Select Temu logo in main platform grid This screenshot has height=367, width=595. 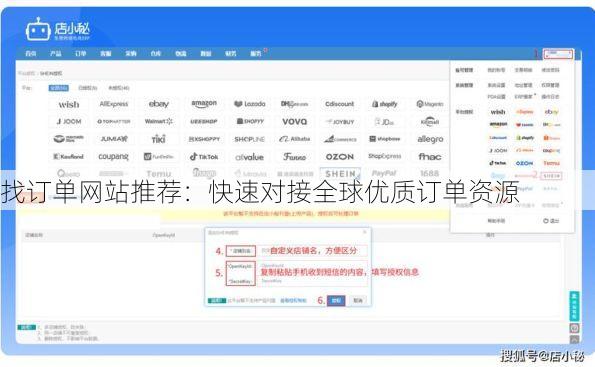click(x=159, y=174)
